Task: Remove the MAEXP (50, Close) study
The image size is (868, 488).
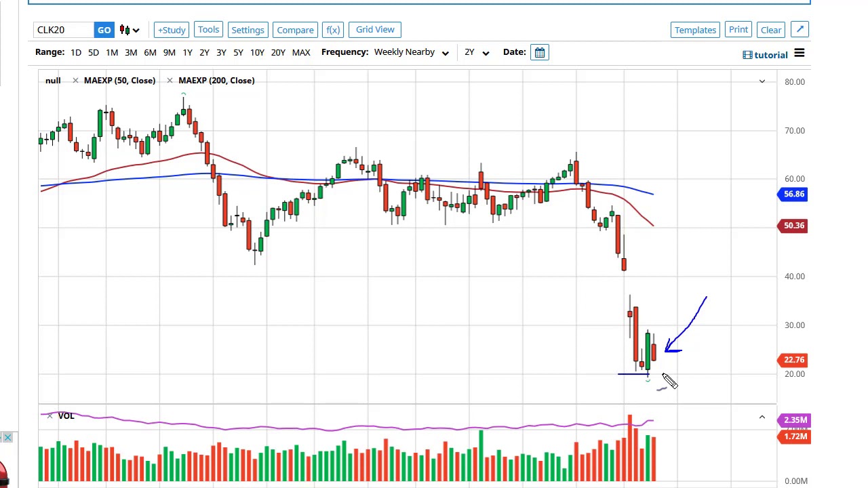Action: pos(75,81)
